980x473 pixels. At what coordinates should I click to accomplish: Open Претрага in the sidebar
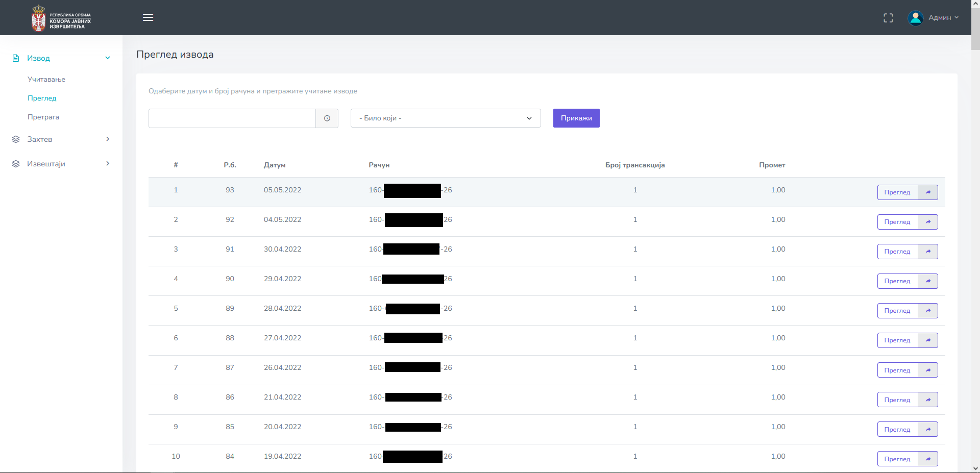(x=43, y=117)
